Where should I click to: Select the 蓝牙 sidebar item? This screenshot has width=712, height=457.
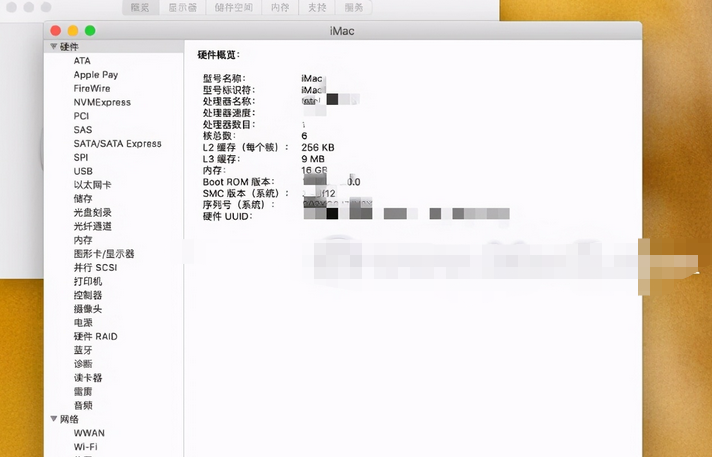point(82,350)
